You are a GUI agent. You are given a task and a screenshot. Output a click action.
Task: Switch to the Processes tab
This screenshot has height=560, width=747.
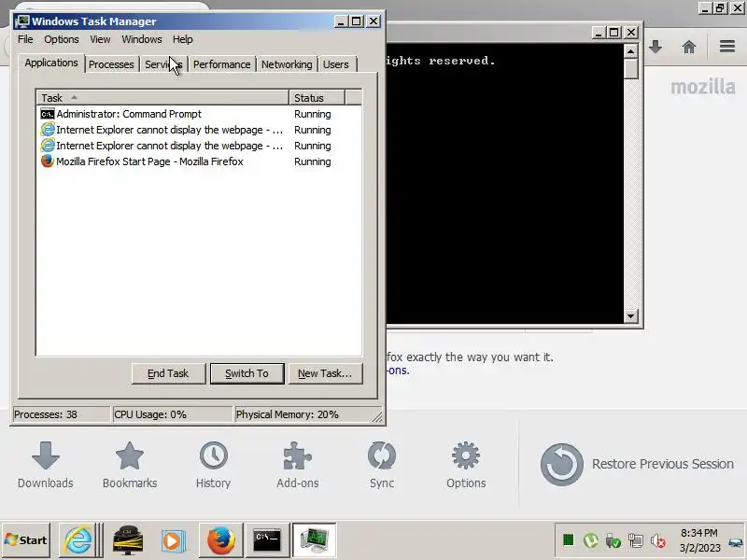pos(111,64)
